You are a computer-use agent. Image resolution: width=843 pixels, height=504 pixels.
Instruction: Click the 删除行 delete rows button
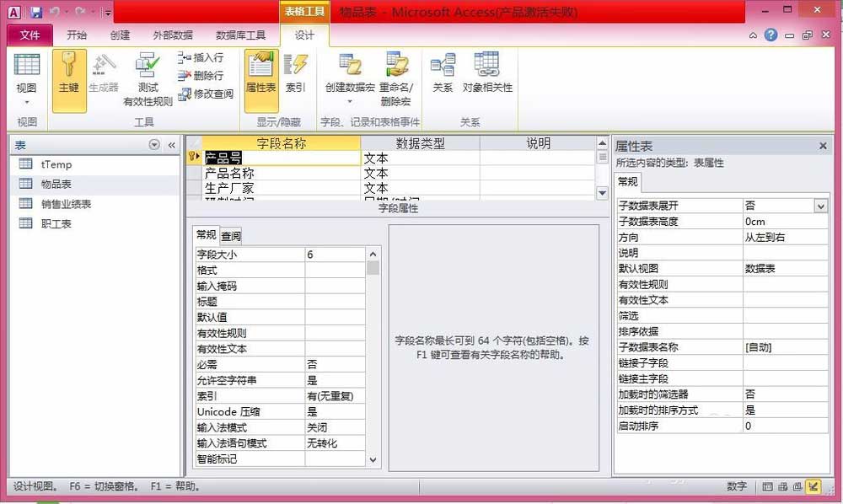201,75
